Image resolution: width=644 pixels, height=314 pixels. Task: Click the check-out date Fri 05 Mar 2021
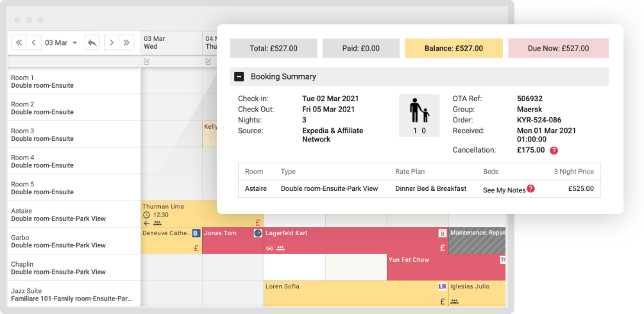328,109
